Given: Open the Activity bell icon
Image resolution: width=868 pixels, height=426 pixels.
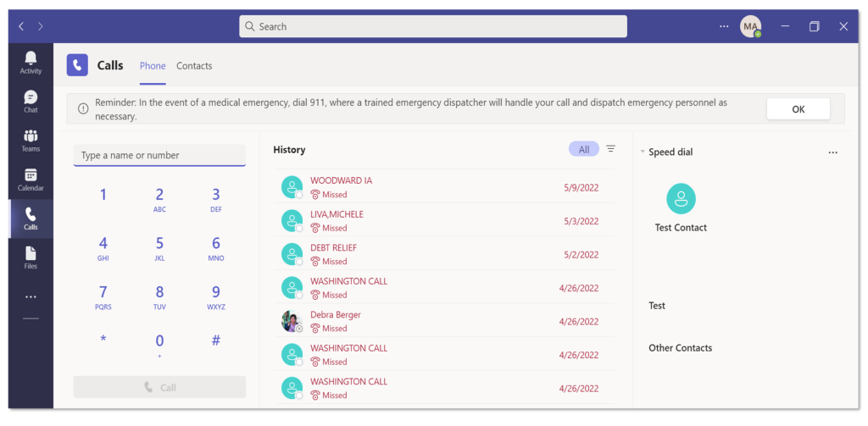Looking at the screenshot, I should point(31,62).
